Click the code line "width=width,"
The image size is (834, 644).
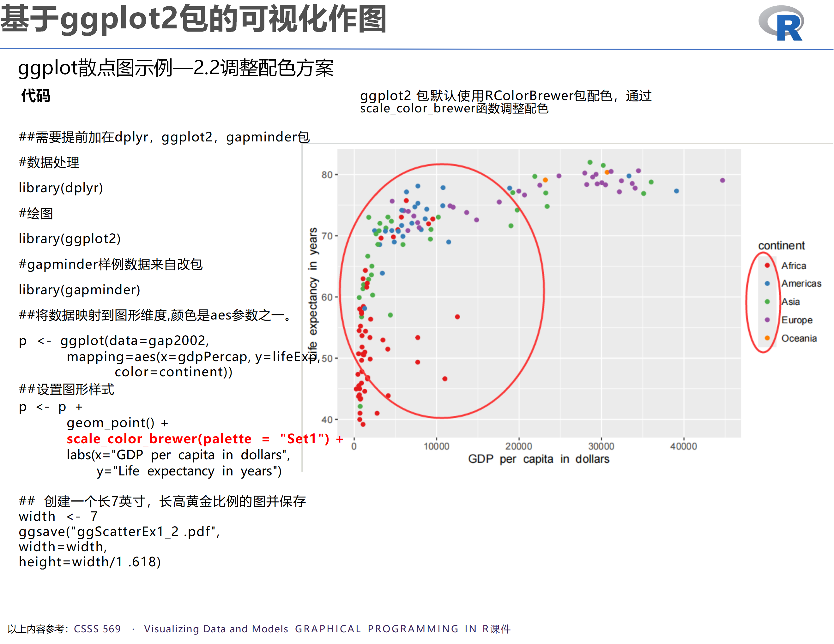(63, 547)
